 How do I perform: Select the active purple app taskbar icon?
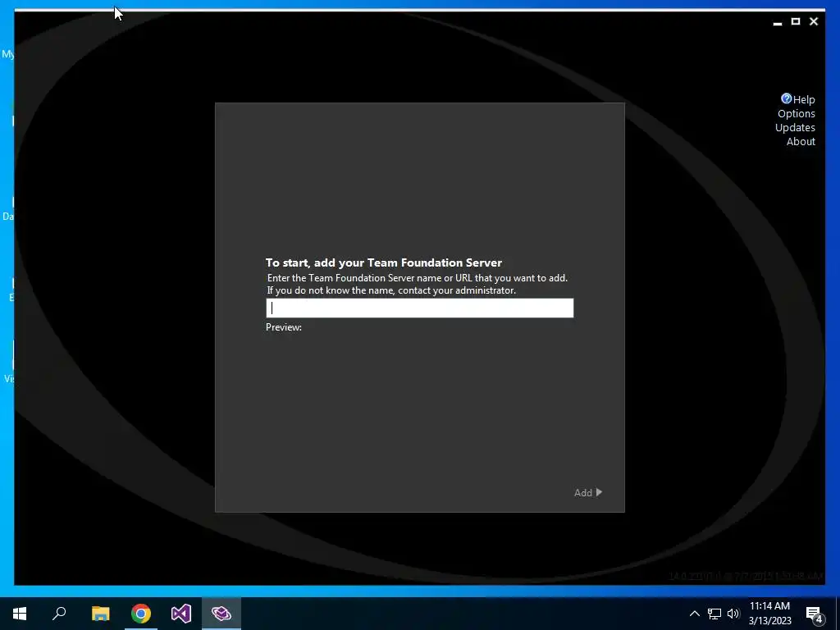(x=221, y=614)
